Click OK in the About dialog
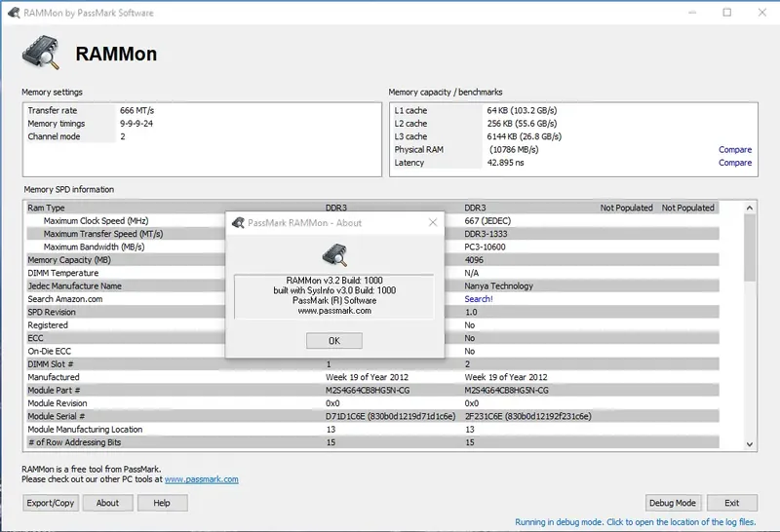Viewport: 780px width, 532px height. (334, 341)
